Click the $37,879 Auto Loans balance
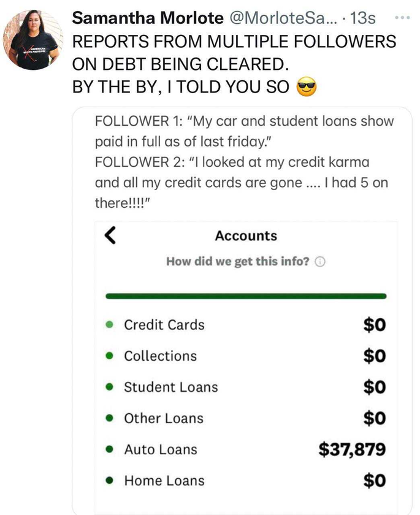 pos(352,449)
